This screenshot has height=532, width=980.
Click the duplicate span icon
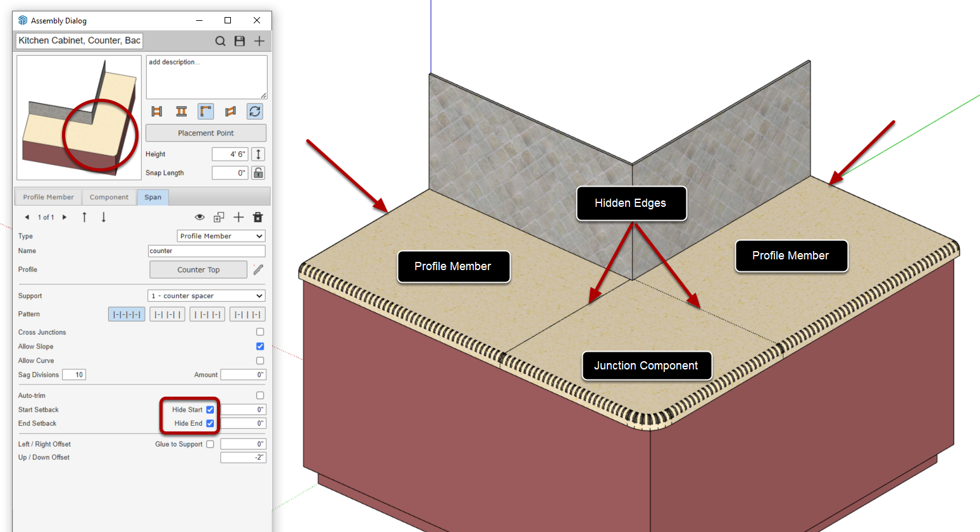click(x=219, y=217)
